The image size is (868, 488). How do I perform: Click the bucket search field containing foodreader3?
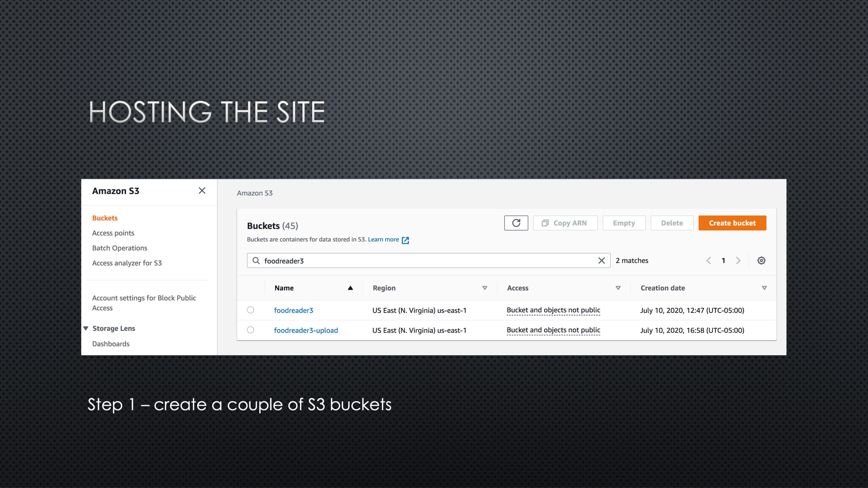pyautogui.click(x=428, y=261)
